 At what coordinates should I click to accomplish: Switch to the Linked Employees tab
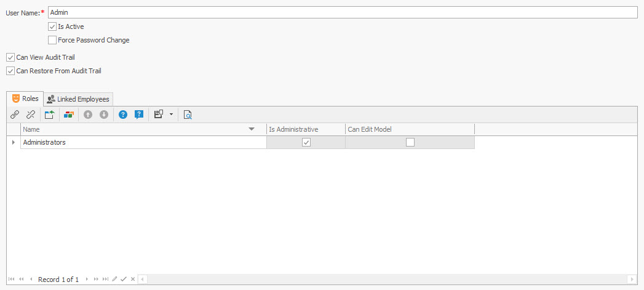tap(78, 99)
